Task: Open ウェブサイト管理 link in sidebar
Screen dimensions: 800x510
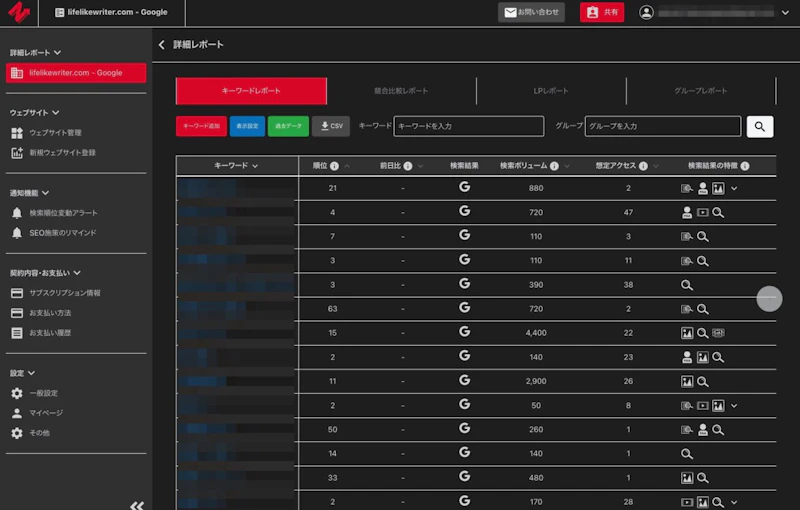Action: [55, 133]
